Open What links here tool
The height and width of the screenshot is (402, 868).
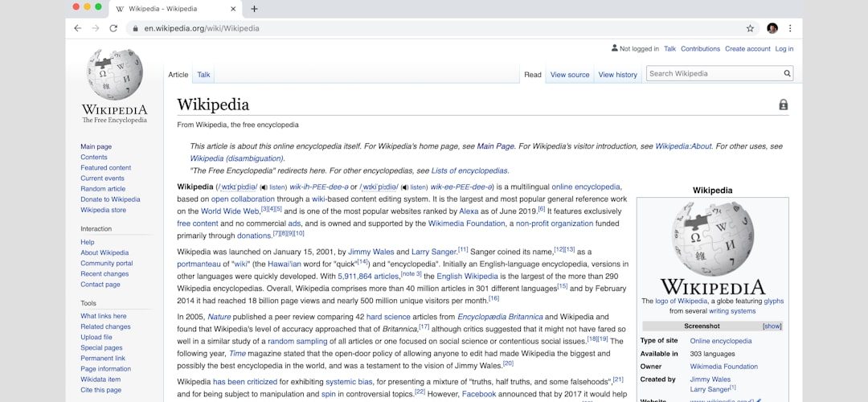(x=104, y=316)
